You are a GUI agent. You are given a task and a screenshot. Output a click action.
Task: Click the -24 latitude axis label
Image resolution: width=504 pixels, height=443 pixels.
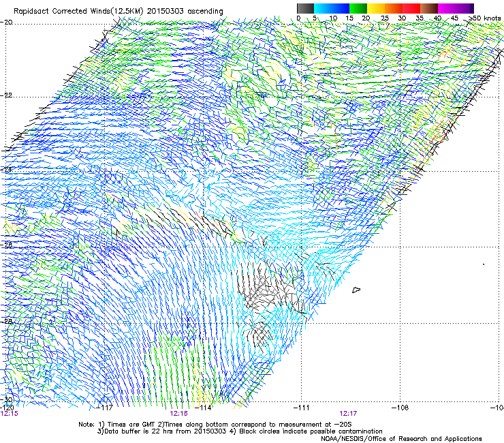6,170
